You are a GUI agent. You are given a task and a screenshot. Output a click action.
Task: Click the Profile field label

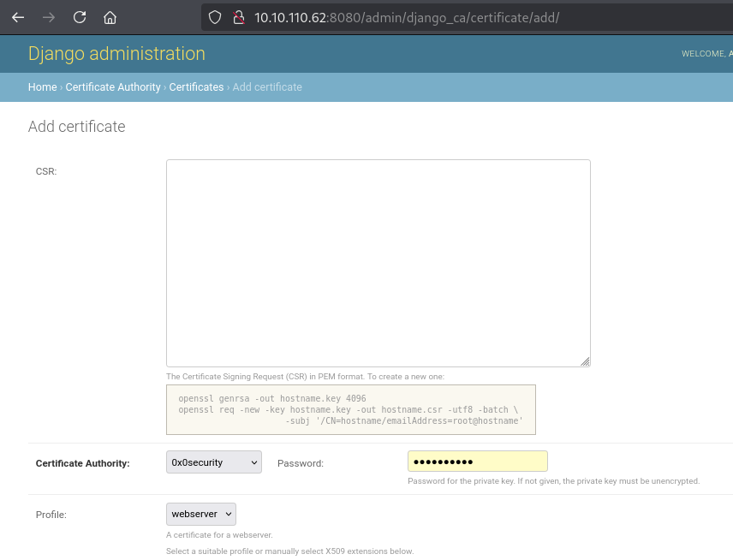pyautogui.click(x=51, y=515)
